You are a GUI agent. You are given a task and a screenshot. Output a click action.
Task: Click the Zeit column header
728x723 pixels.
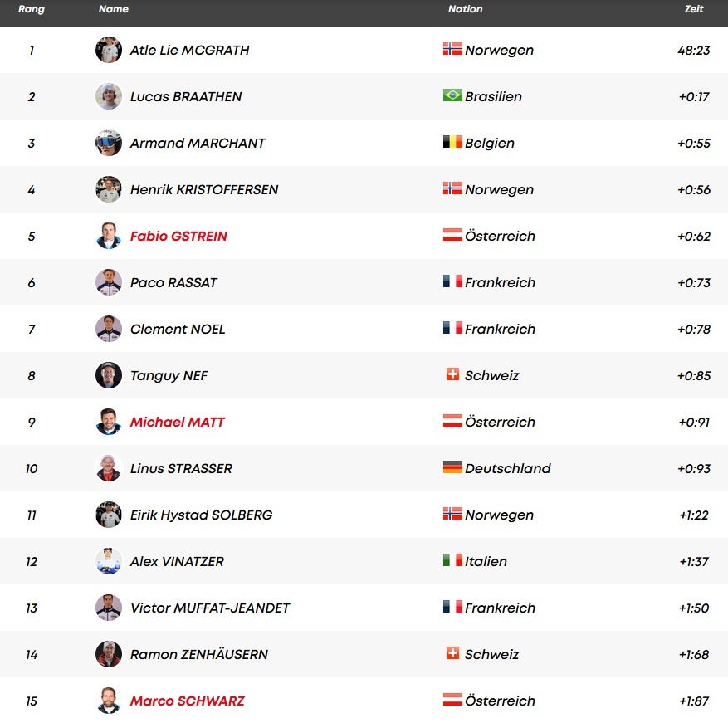694,9
